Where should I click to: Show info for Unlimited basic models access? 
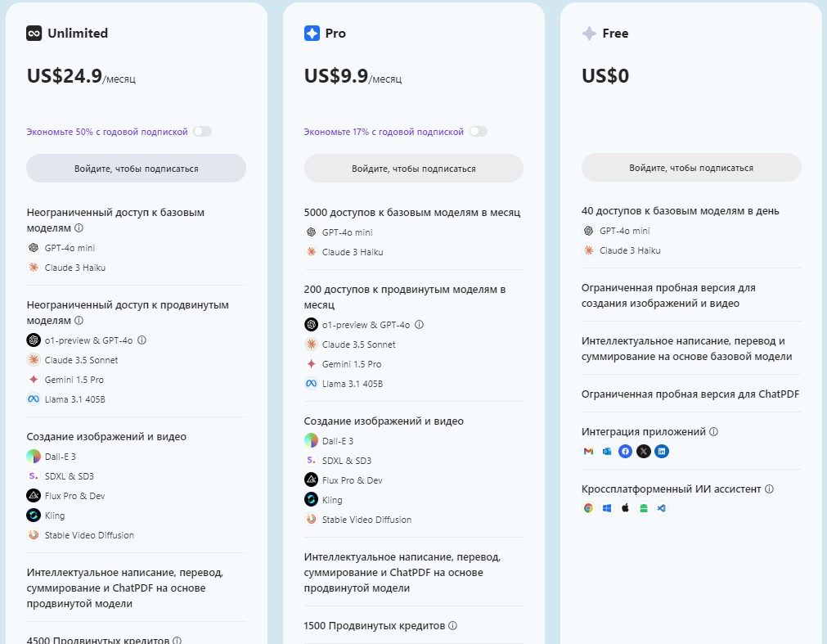(79, 228)
